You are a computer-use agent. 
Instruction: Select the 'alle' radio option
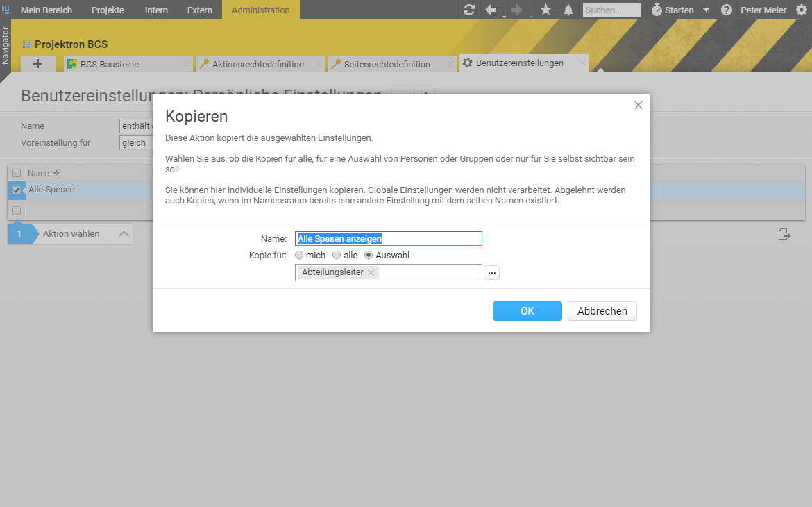click(x=337, y=255)
